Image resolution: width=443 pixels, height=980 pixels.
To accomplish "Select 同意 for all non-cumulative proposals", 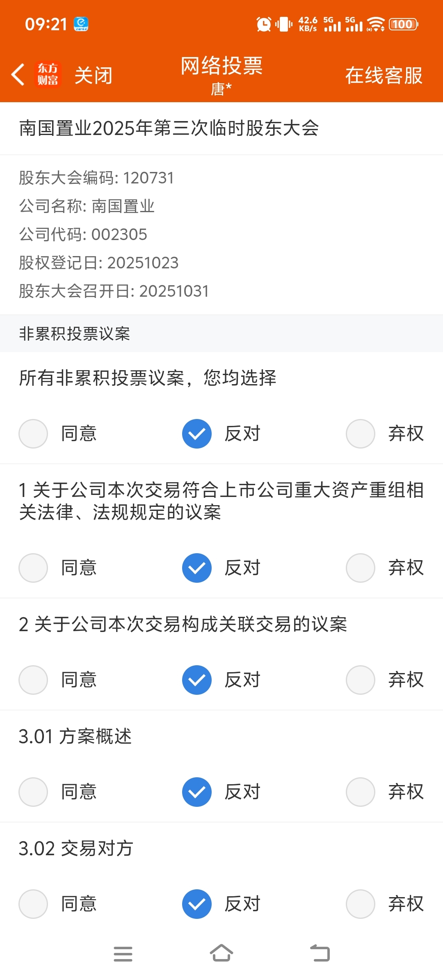I will [x=33, y=434].
